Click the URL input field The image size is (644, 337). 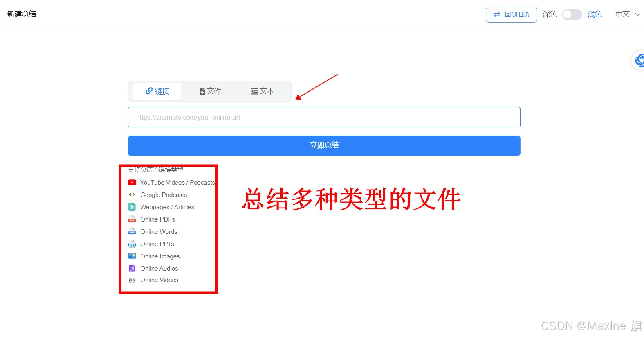coord(324,117)
